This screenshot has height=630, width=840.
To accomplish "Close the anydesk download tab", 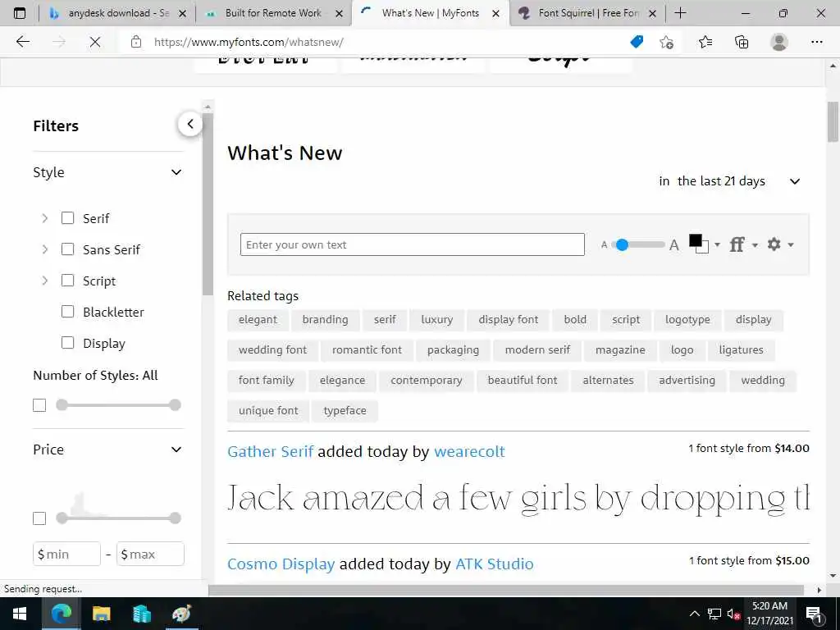I will pos(182,13).
